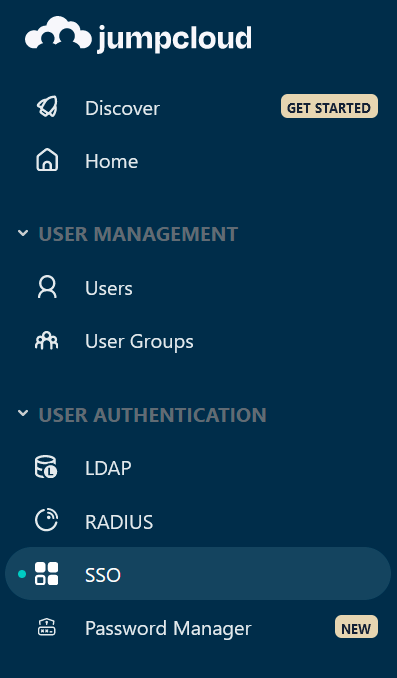Open Password Manager
This screenshot has height=678, width=397.
pos(168,629)
